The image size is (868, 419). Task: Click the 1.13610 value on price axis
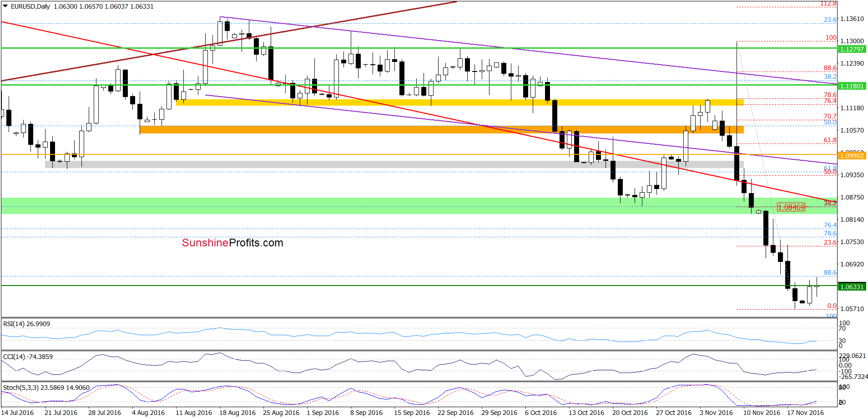point(852,19)
